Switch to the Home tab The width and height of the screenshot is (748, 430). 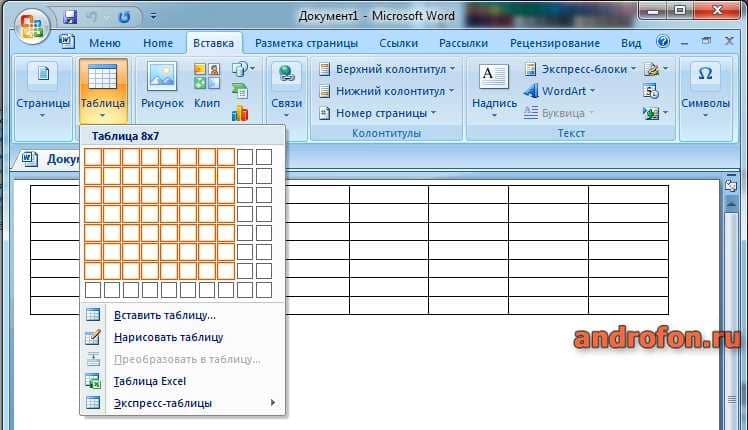[158, 43]
